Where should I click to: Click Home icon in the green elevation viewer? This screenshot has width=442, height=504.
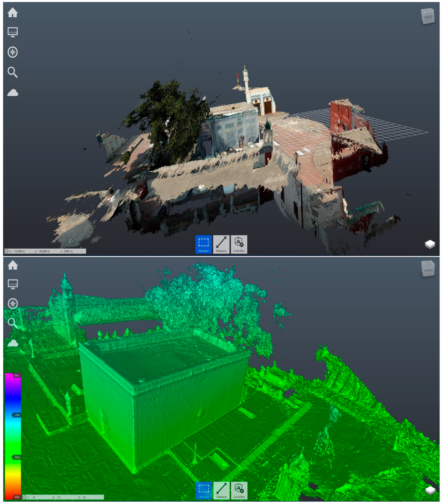click(x=13, y=265)
